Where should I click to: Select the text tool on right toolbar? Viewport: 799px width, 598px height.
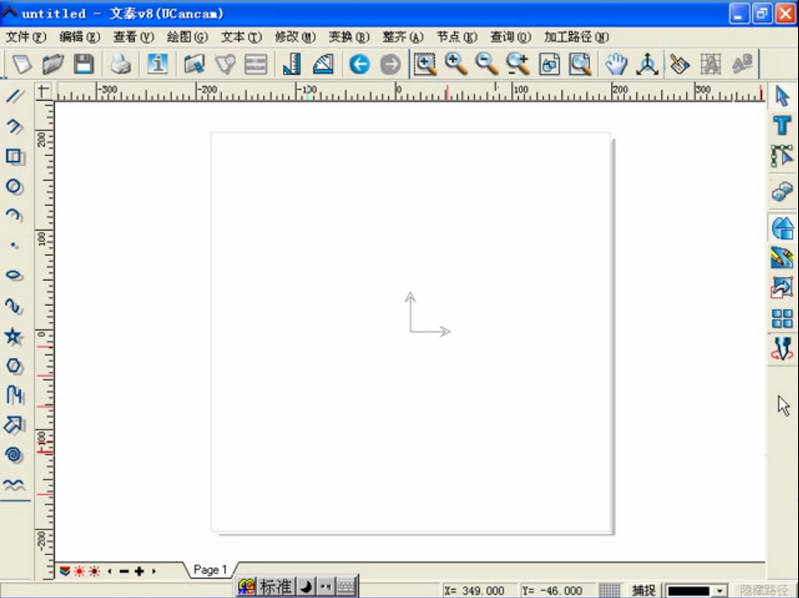(x=783, y=126)
